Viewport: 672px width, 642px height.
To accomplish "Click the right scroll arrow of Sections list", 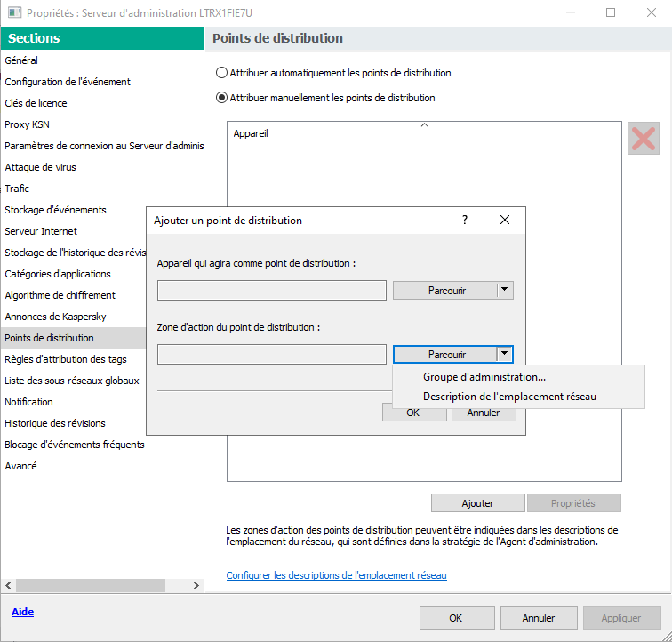I will (197, 586).
